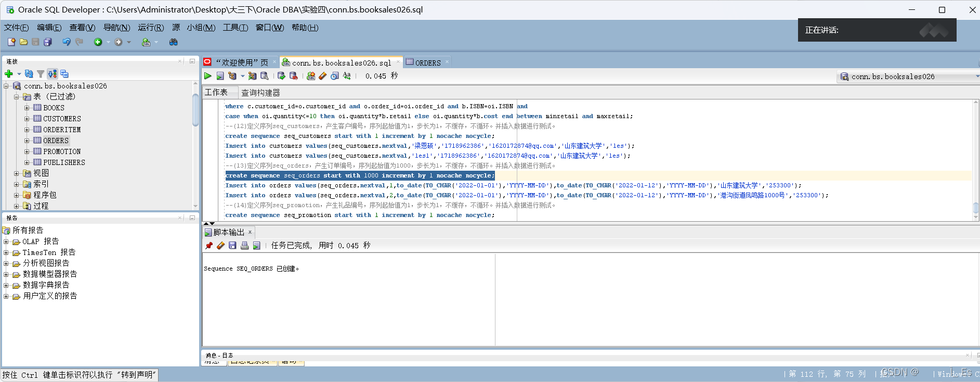Click the Aa change case icon
This screenshot has height=382, width=980.
(x=347, y=76)
